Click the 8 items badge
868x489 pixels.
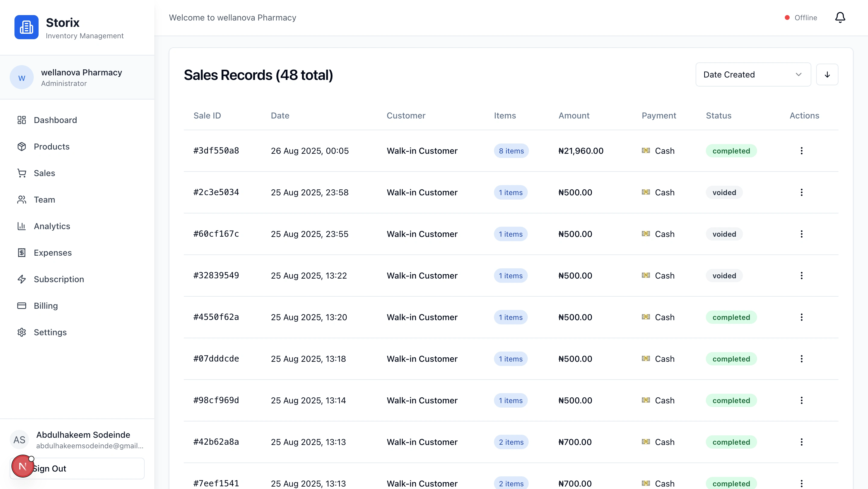(511, 151)
